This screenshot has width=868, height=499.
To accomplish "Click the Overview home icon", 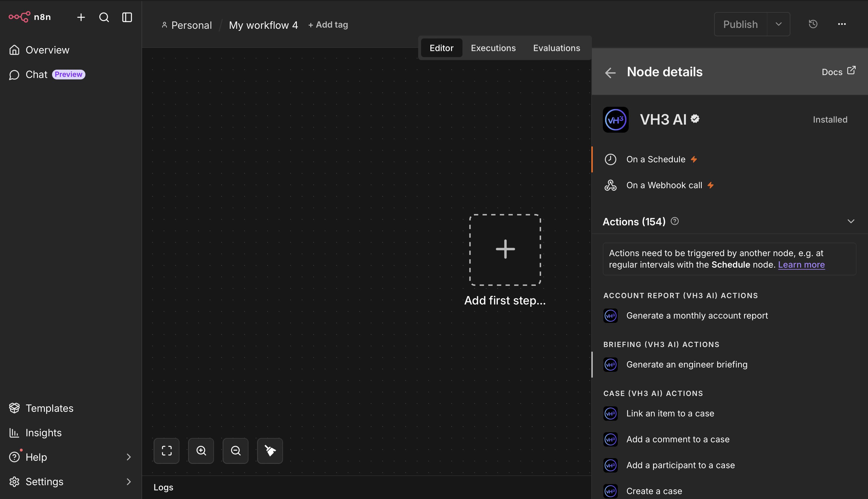I will click(14, 50).
